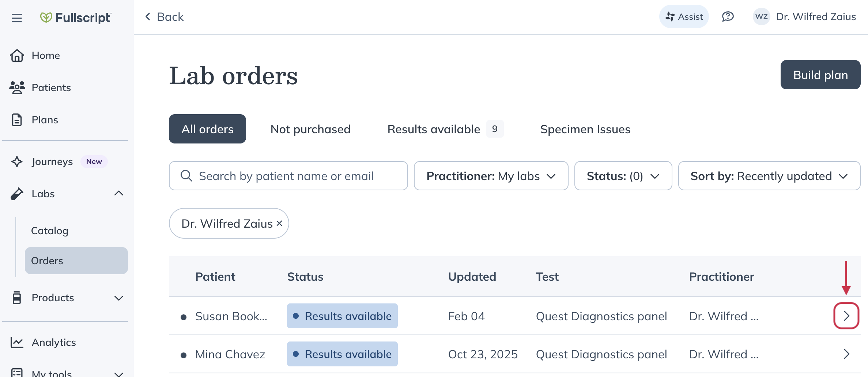Open the Analytics section
The width and height of the screenshot is (868, 377).
pyautogui.click(x=53, y=342)
